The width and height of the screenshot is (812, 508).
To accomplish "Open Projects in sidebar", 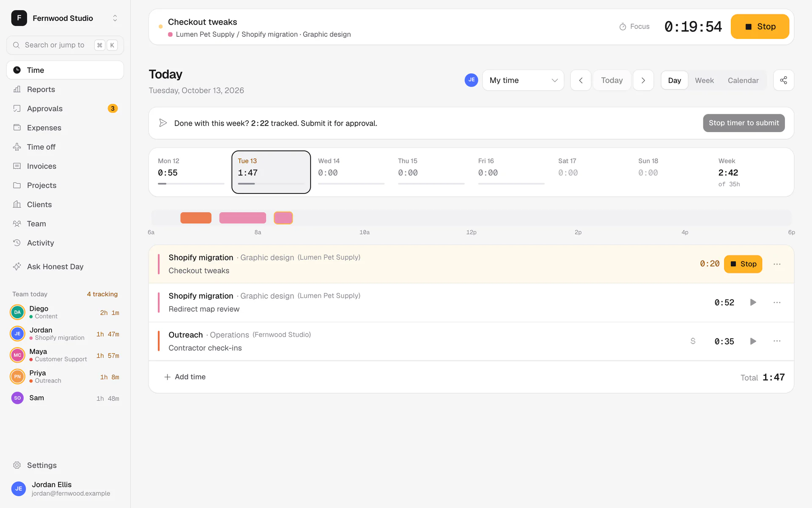I will [65, 185].
